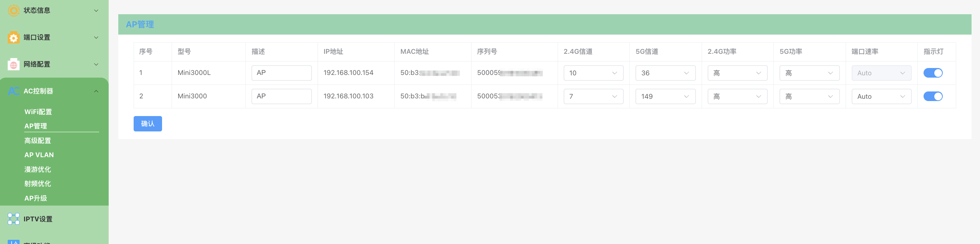Expand the 状态信息 menu chevron
Screen dimensions: 980x244
tap(96, 11)
